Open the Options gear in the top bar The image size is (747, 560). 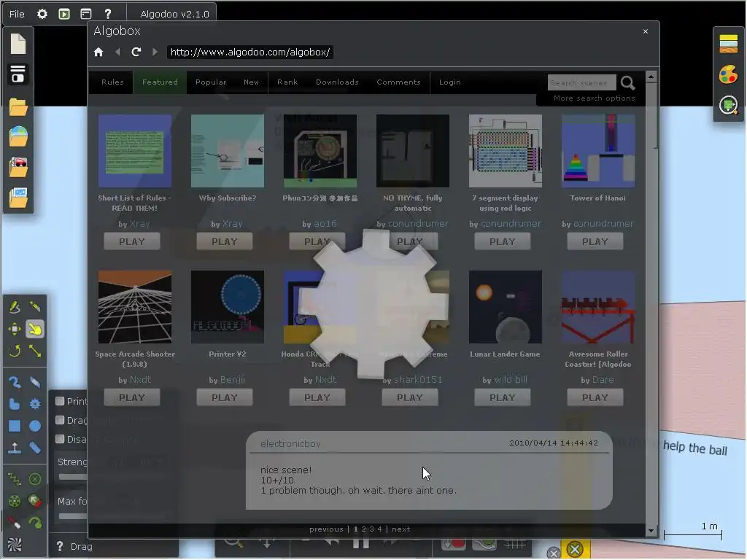click(42, 14)
